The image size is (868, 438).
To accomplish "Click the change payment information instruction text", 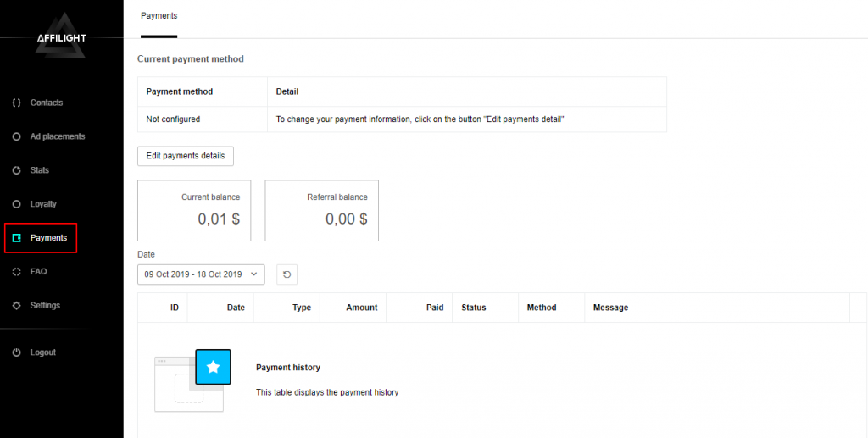I will (420, 119).
